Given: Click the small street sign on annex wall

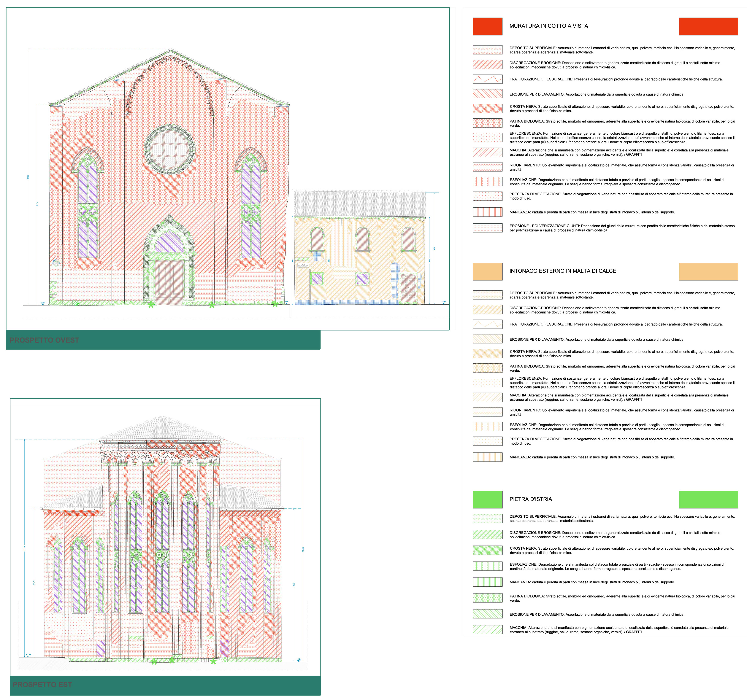Looking at the screenshot, I should pyautogui.click(x=303, y=265).
